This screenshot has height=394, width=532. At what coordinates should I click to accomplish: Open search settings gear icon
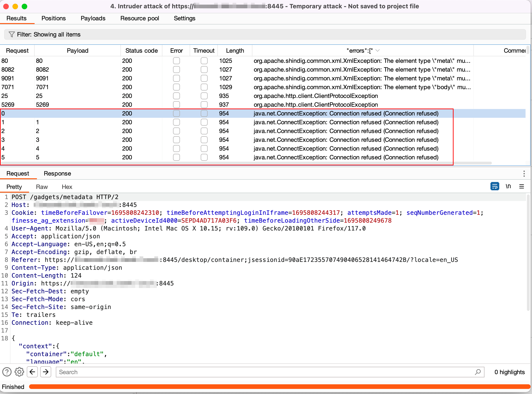[19, 372]
